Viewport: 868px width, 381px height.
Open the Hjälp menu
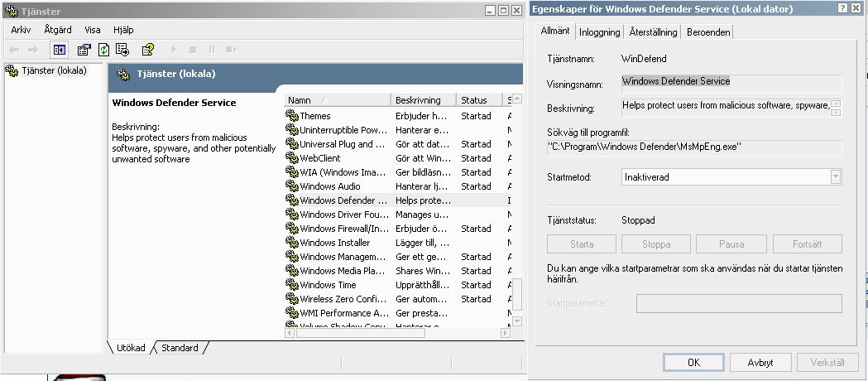123,30
